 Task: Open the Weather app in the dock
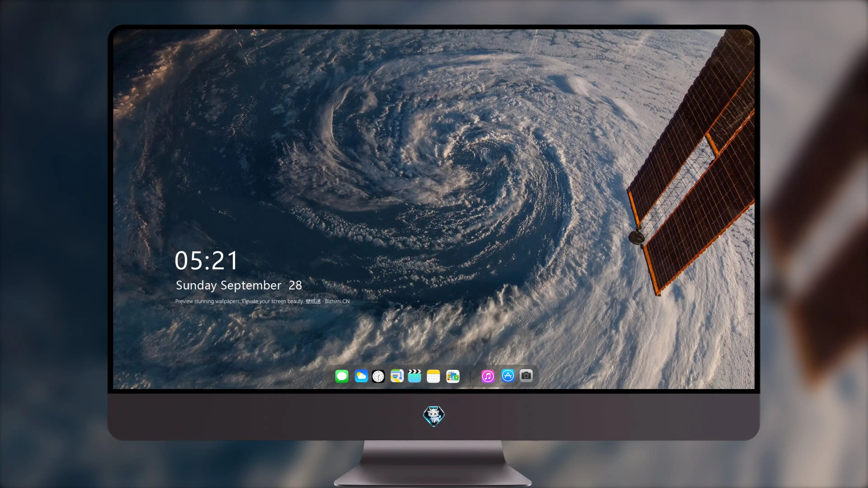(361, 376)
